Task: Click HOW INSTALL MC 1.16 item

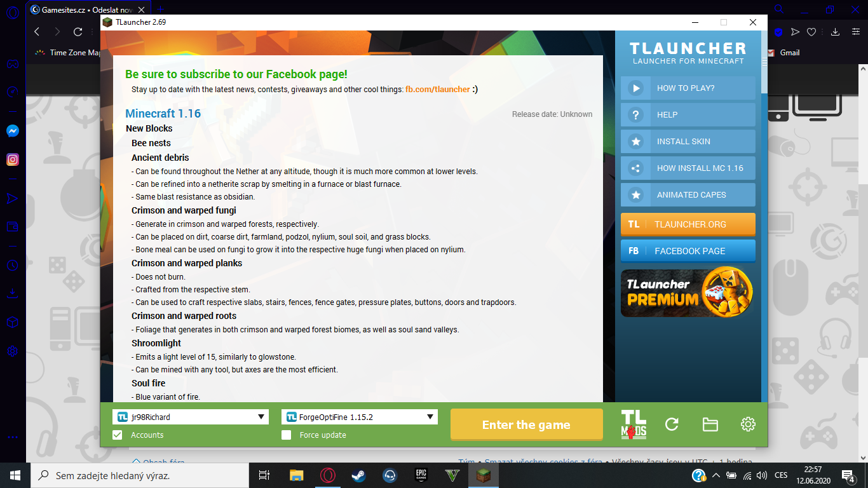Action: (x=688, y=168)
